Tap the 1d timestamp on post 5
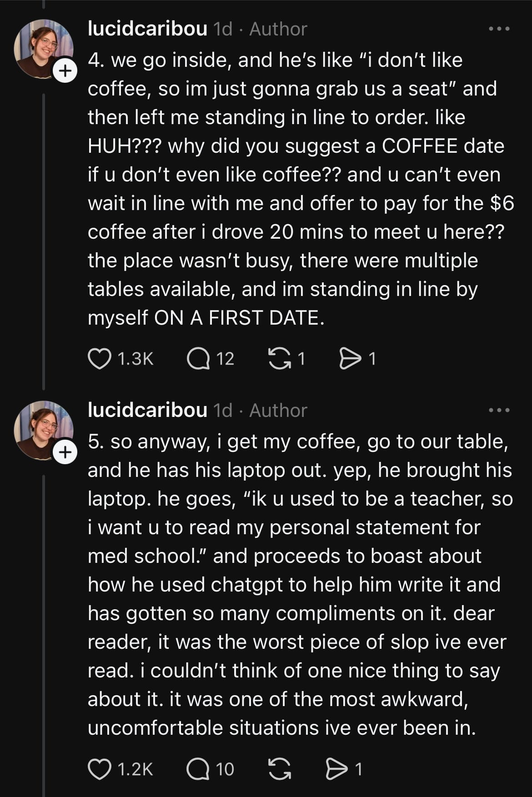 (x=223, y=411)
